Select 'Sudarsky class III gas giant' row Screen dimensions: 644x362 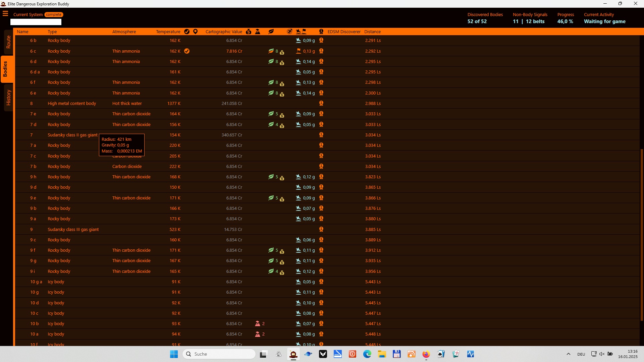tap(327, 229)
